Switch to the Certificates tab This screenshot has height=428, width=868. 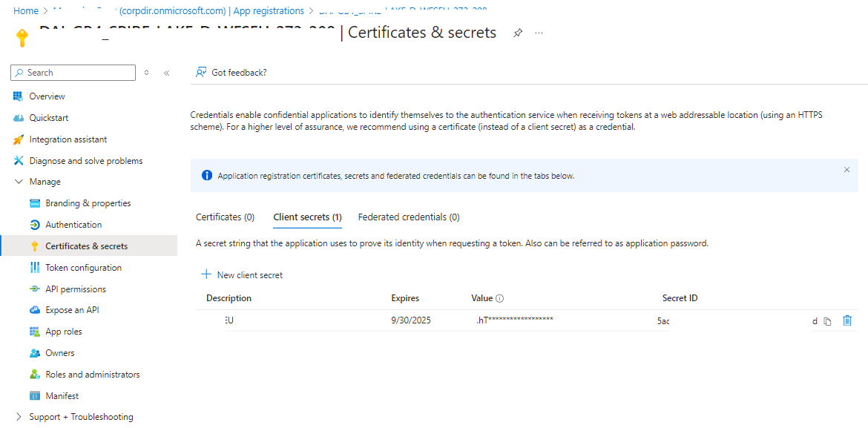(225, 217)
